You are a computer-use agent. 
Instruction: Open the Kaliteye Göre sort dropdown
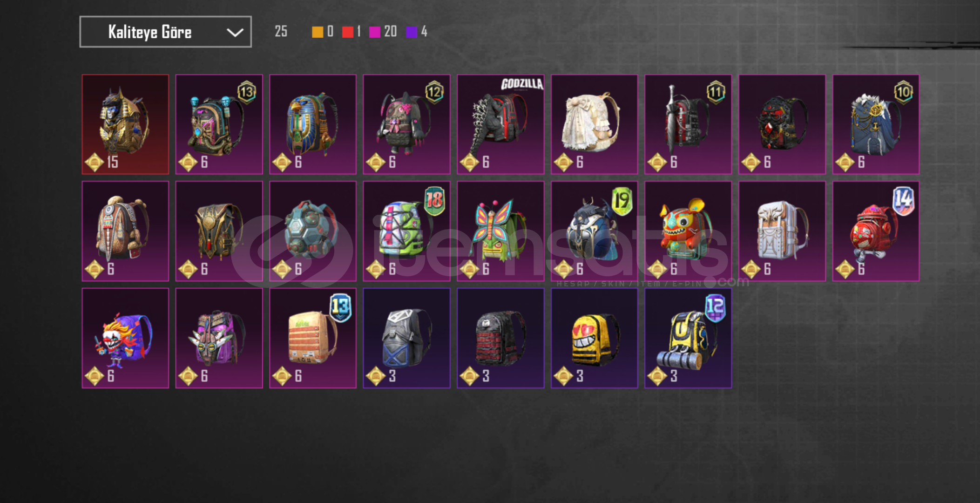[x=165, y=32]
